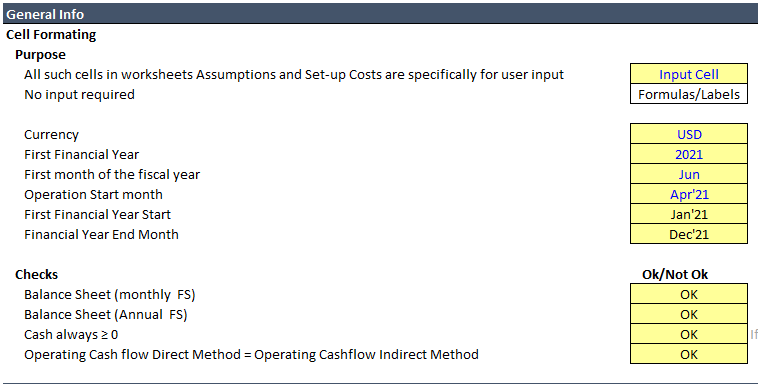The height and width of the screenshot is (384, 758).
Task: Click OK status for Balance Sheet monthly
Action: [x=689, y=294]
